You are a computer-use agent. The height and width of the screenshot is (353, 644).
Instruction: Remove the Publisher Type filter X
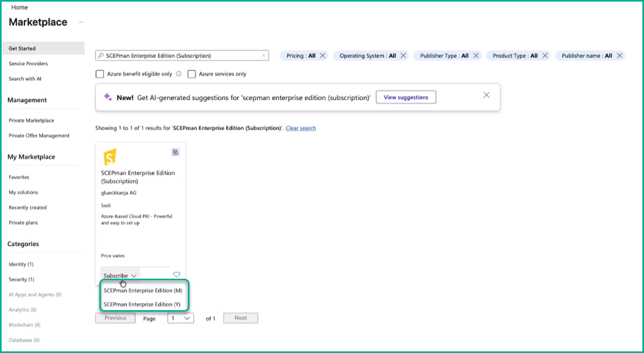pos(476,56)
